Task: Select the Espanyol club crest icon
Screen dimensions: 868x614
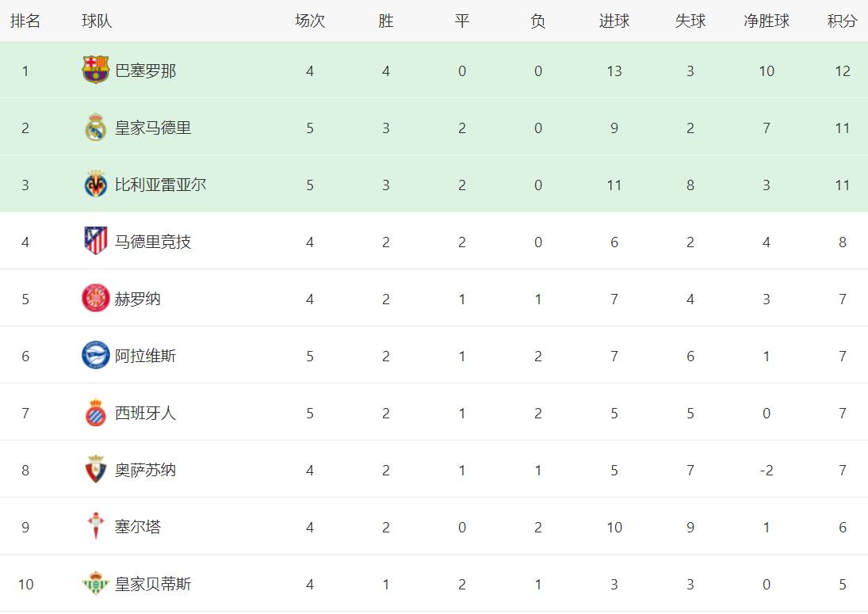Action: [x=95, y=413]
